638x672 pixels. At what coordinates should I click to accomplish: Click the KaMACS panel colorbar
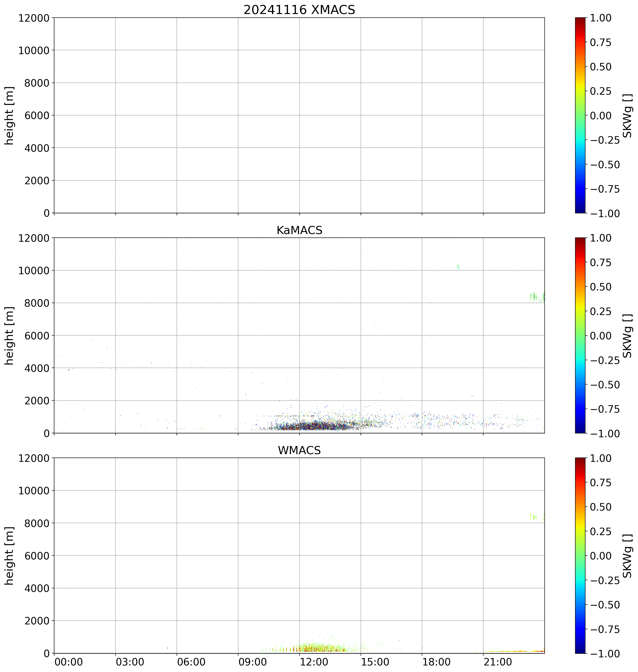click(x=580, y=335)
